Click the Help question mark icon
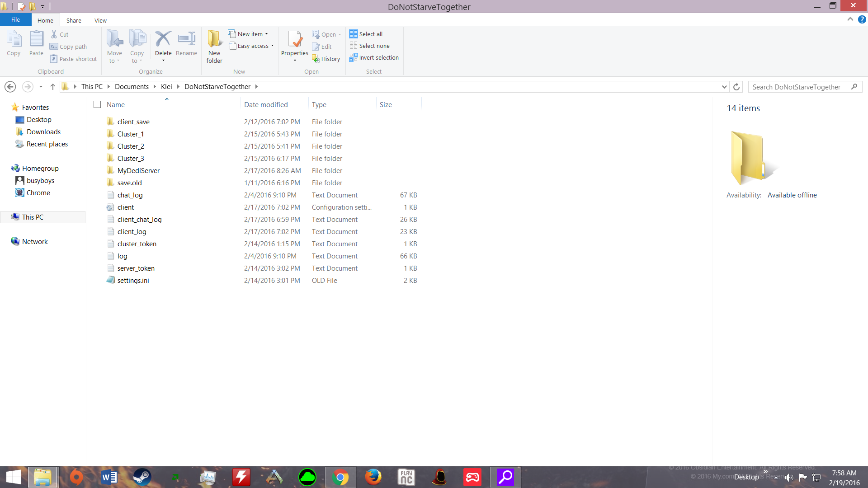Image resolution: width=868 pixels, height=488 pixels. 862,19
